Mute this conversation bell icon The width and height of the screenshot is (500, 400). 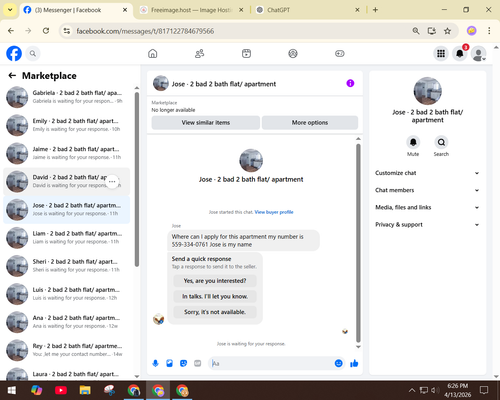(413, 142)
